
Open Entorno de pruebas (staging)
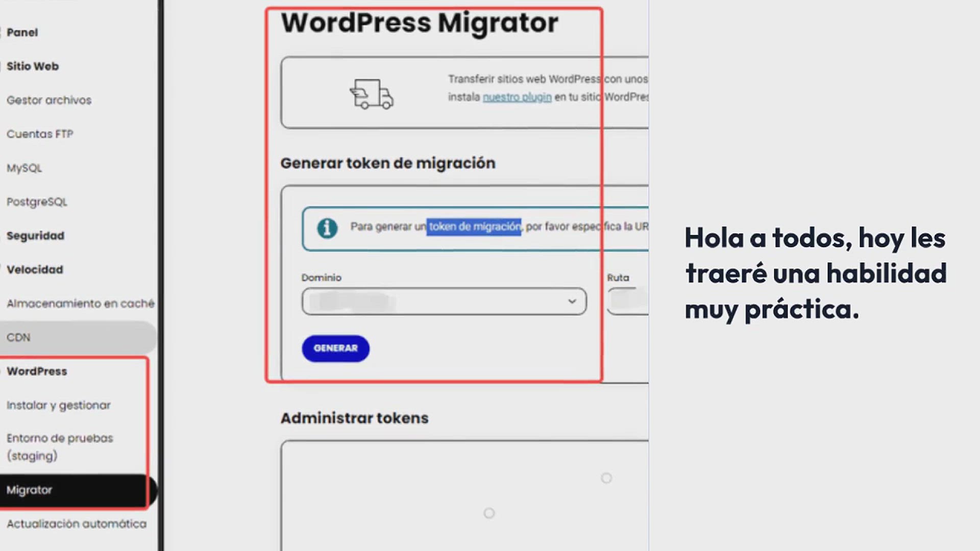point(59,447)
